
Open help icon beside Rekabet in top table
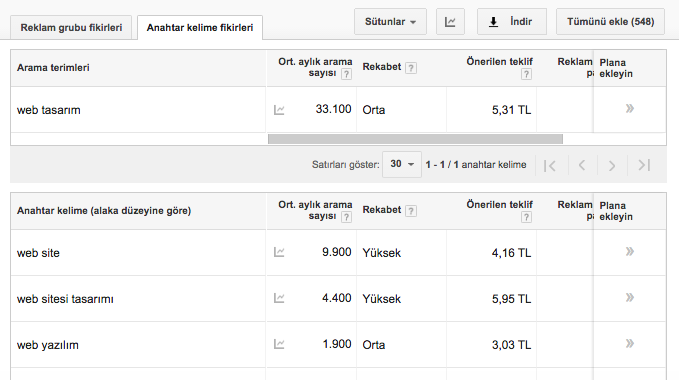(411, 68)
